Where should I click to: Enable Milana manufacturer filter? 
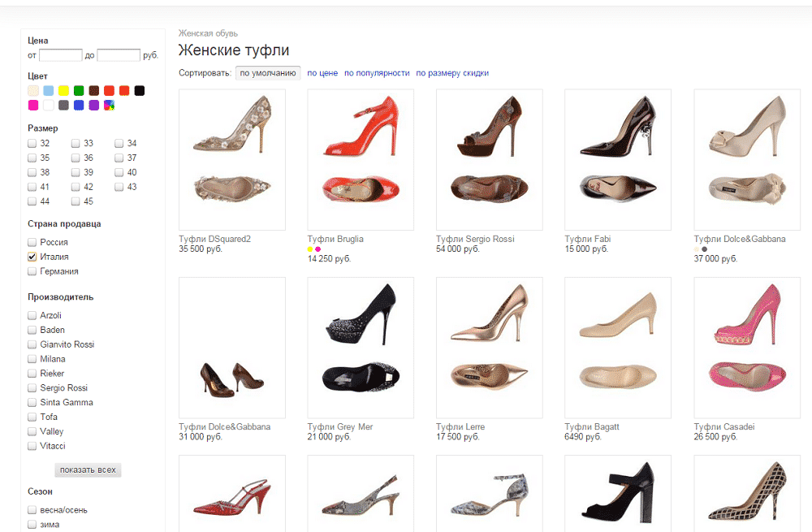[32, 358]
